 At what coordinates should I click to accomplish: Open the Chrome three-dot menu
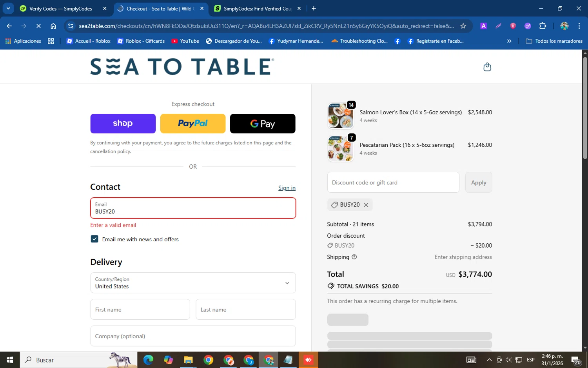click(x=579, y=26)
